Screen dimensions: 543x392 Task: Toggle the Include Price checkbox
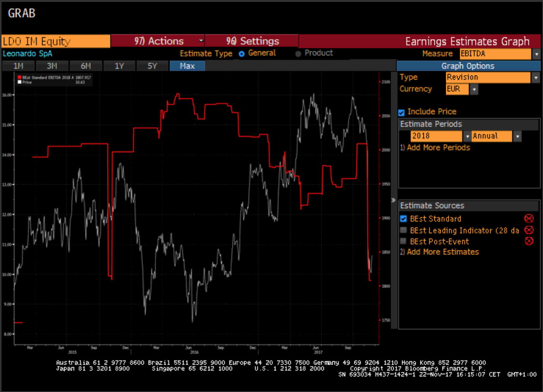coord(401,112)
